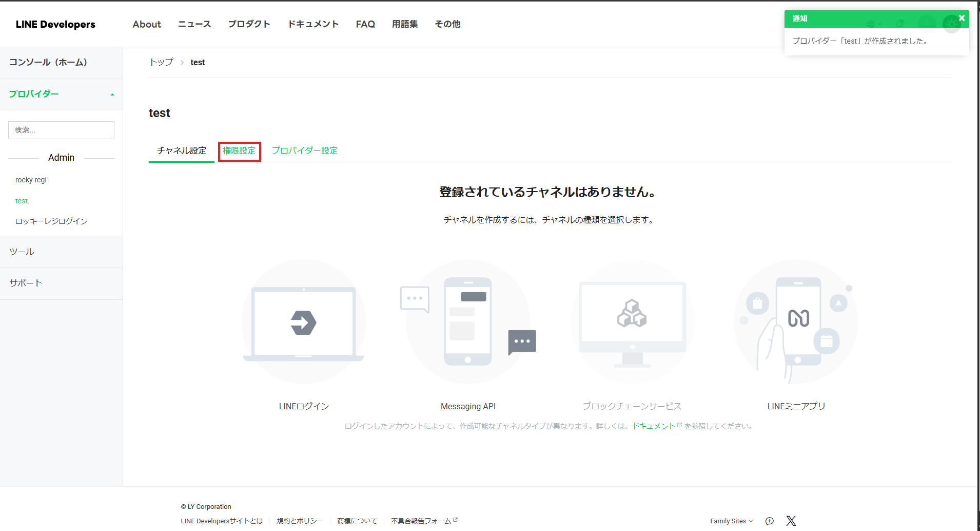Click the LINE Developers logo
Screen dimensions: 980x531
point(55,24)
